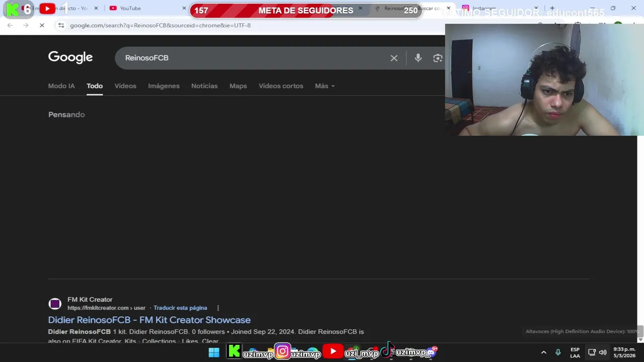
Task: Open a new browser tab
Action: pos(552,8)
